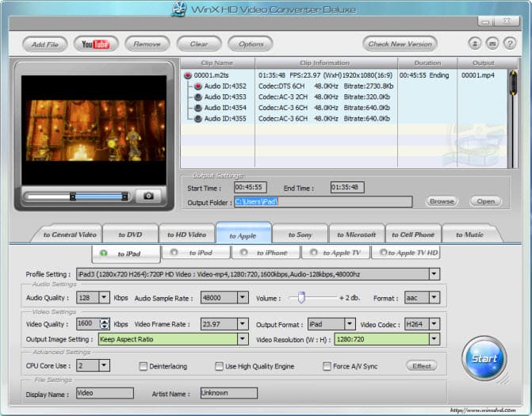Viewport: 532px width, 416px height.
Task: Choose the to iPad radio option
Action: (x=104, y=254)
